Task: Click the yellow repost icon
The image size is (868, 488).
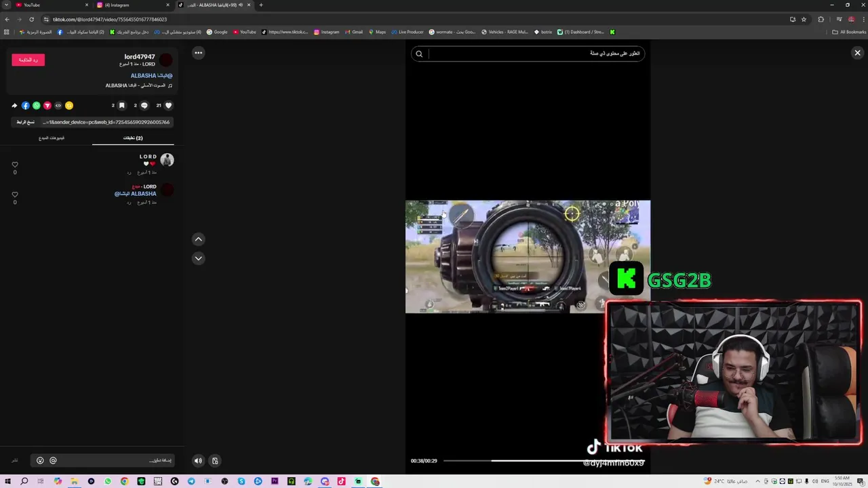Action: point(68,106)
